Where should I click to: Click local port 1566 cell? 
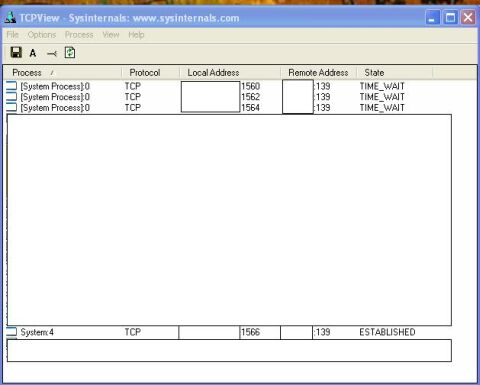(250, 332)
